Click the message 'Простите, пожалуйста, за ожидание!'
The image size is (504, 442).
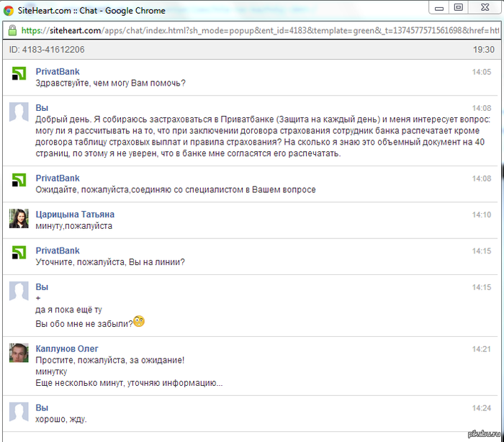[110, 360]
